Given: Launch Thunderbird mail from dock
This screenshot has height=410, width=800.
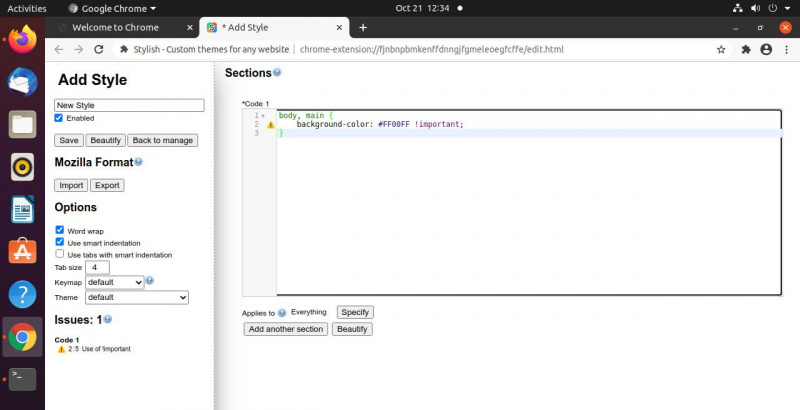Looking at the screenshot, I should pos(22,82).
